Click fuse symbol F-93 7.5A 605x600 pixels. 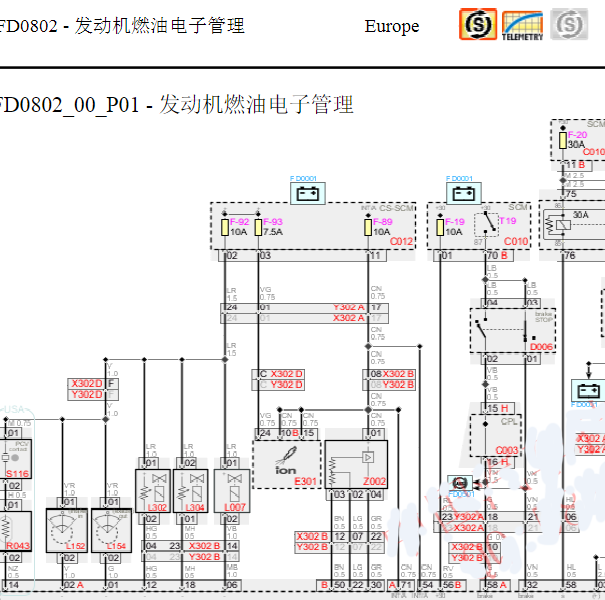coord(259,227)
